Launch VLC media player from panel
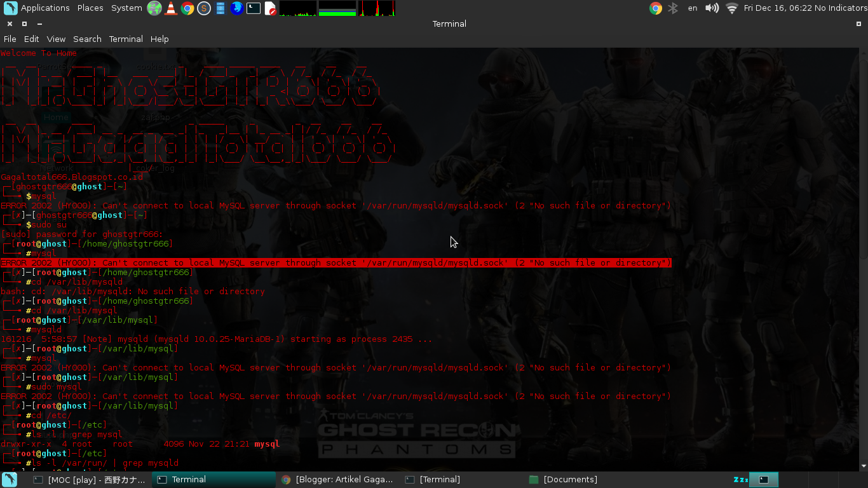The image size is (868, 488). point(171,8)
